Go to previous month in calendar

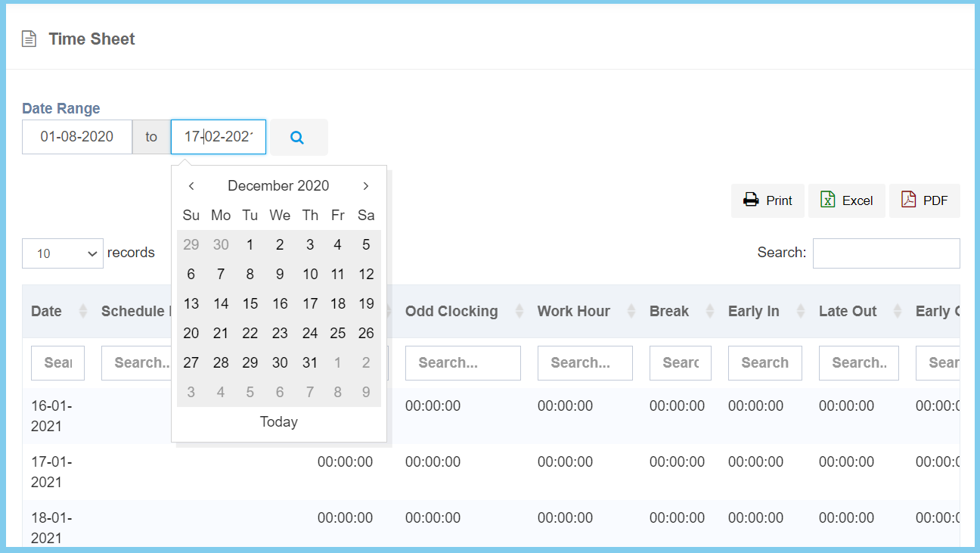coord(191,186)
